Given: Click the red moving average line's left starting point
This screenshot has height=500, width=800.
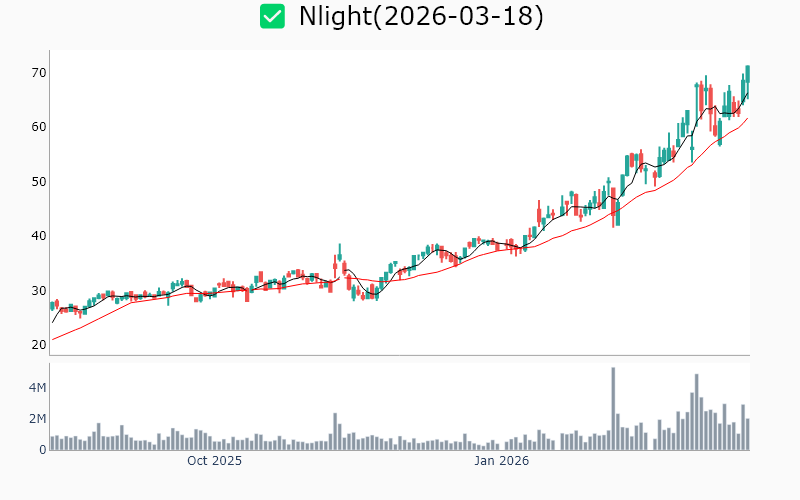Looking at the screenshot, I should point(53,339).
